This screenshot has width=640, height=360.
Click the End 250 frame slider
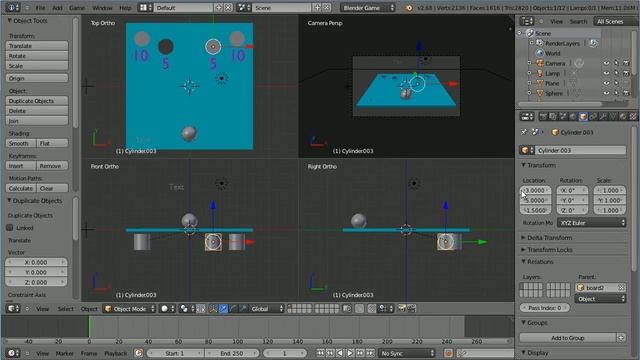click(231, 353)
